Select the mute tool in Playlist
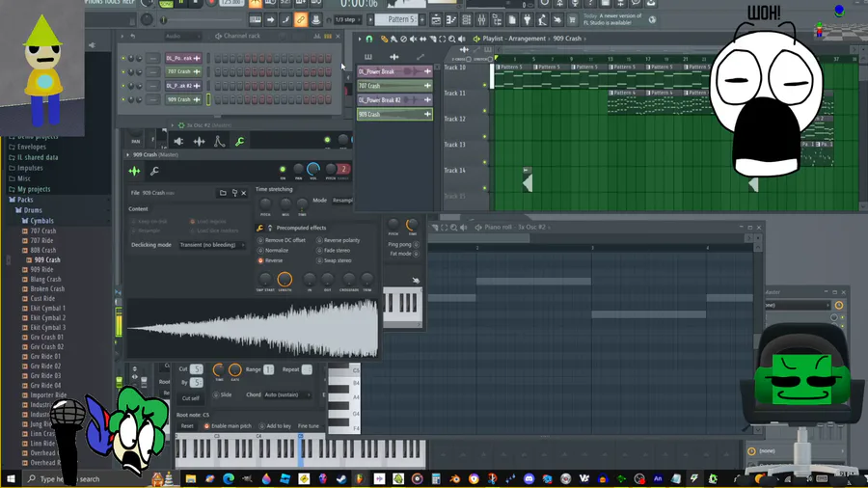 pyautogui.click(x=414, y=39)
